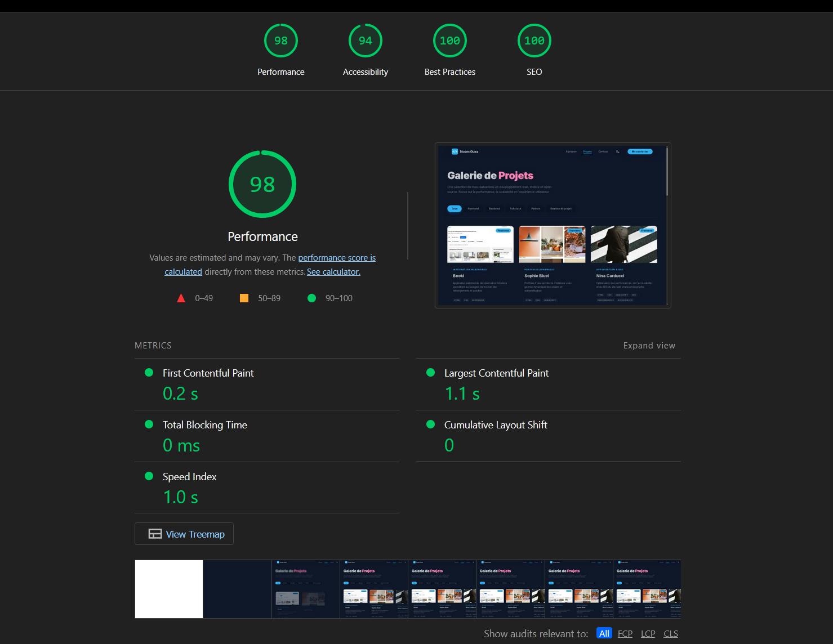Expand the Largest Contentful Paint metric
Screen dimensions: 833x644
[x=496, y=373]
